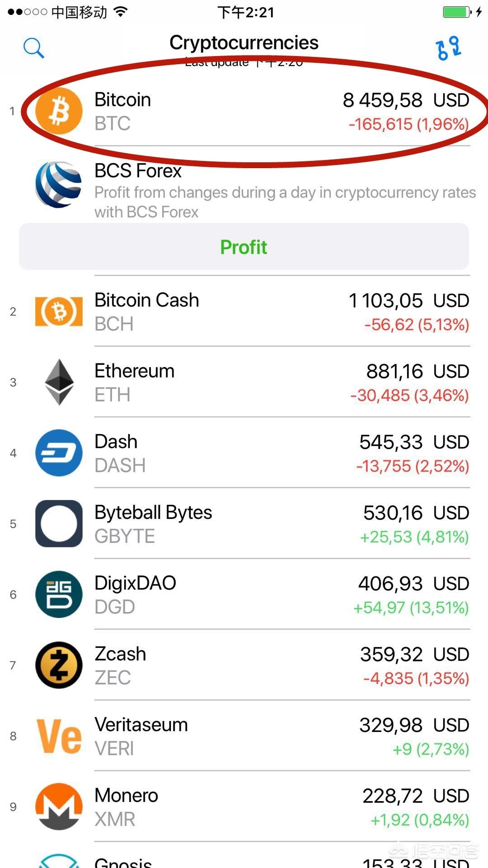Tap the Cryptocurrencies page title
This screenshot has width=488, height=868.
pos(244,43)
